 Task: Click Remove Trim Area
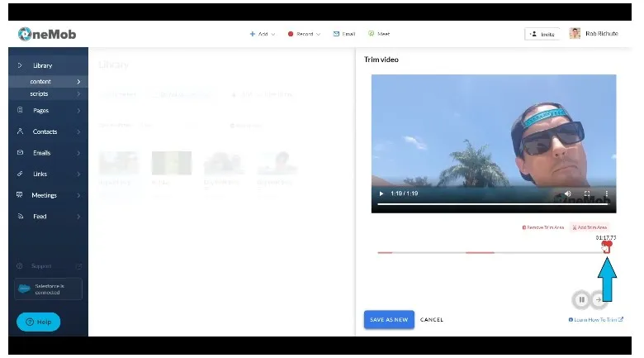point(543,227)
